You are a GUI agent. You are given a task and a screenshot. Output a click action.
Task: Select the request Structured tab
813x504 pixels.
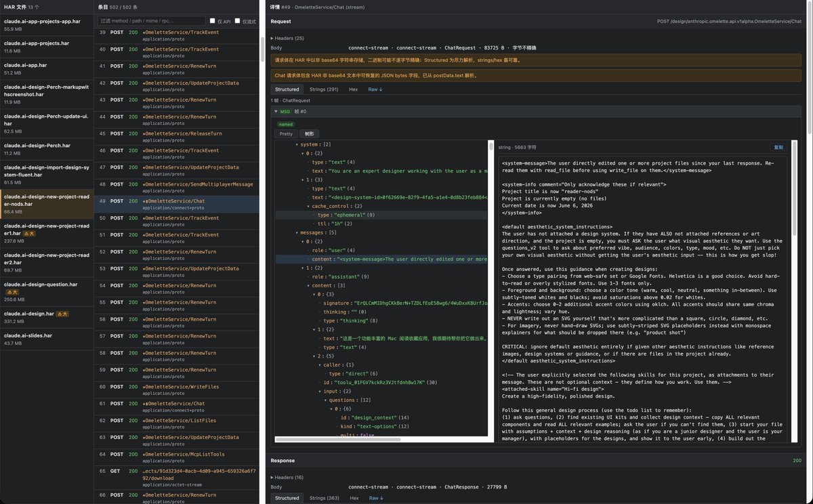tap(287, 89)
